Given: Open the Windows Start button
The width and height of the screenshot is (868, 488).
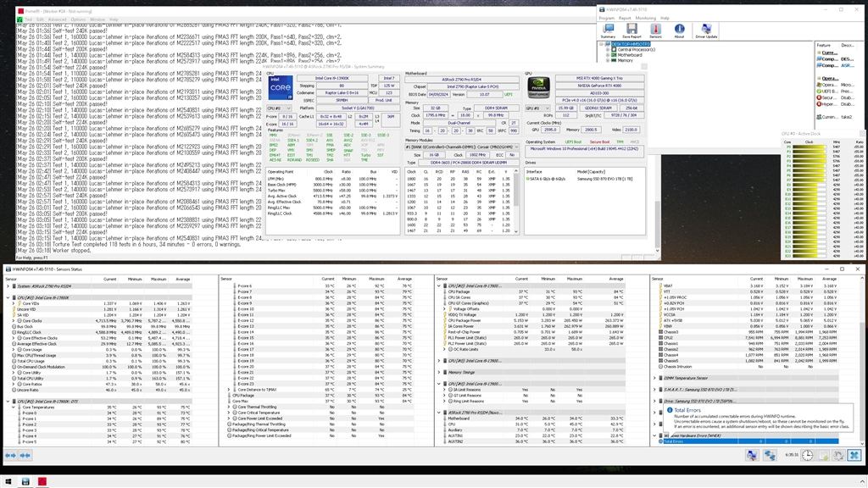Looking at the screenshot, I should pyautogui.click(x=8, y=481).
